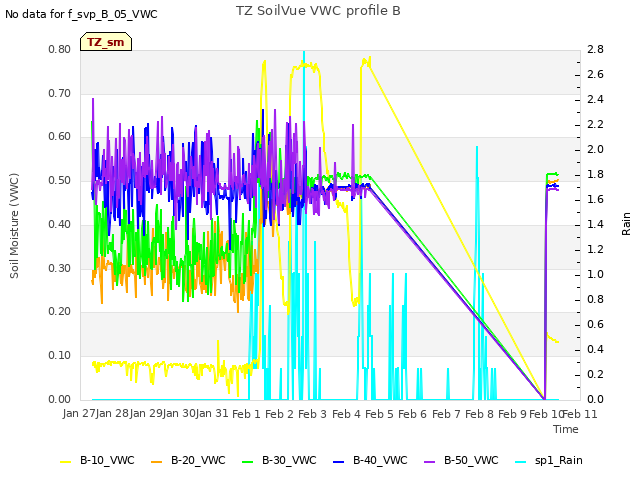Click the 2.4 rain axis tick label
Screen dimensions: 640x480
596,99
